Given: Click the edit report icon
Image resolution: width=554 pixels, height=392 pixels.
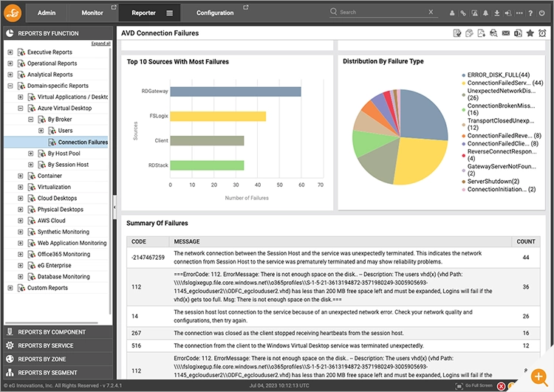Looking at the screenshot, I should tap(457, 33).
